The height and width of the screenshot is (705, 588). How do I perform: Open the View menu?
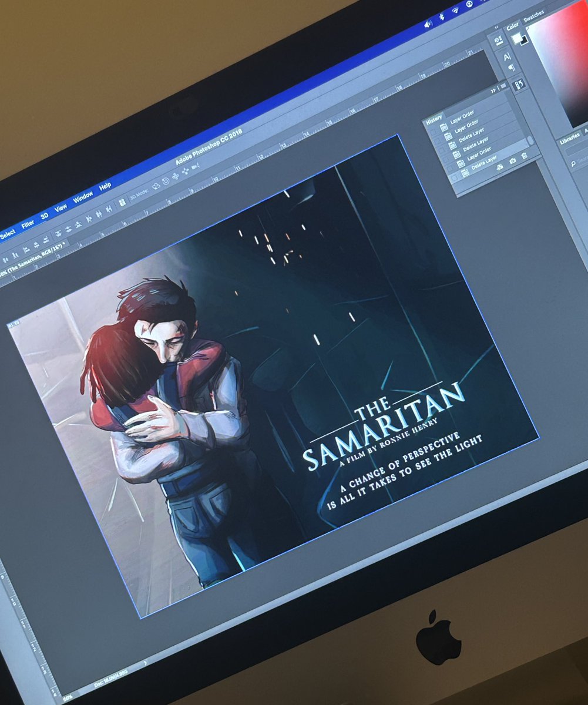click(61, 208)
